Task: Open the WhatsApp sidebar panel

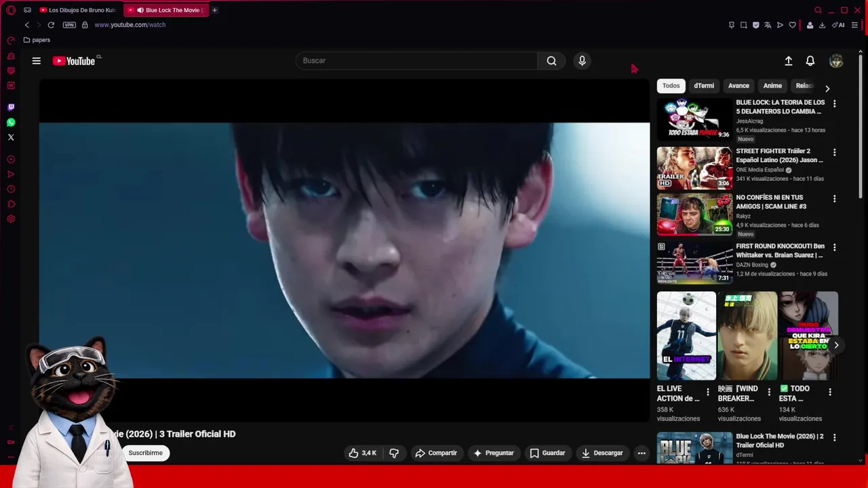Action: (11, 123)
